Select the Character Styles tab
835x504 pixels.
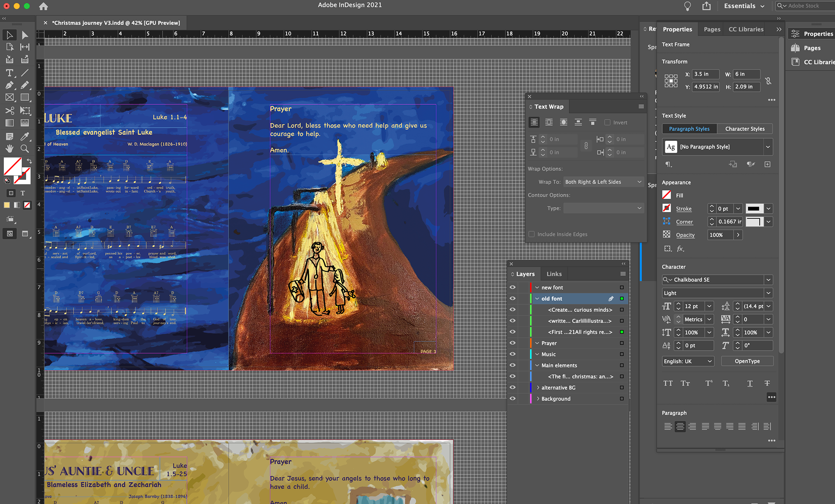pyautogui.click(x=745, y=129)
